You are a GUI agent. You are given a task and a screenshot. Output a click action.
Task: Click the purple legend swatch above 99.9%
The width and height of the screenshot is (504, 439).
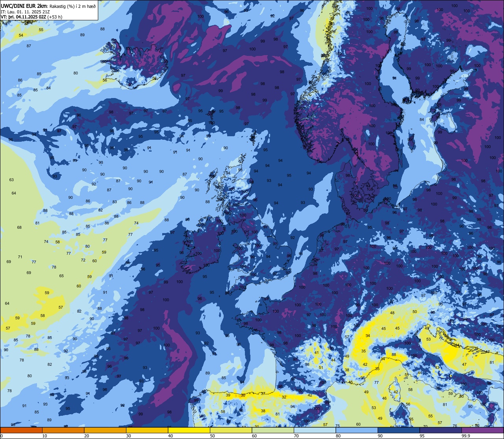tap(482, 430)
